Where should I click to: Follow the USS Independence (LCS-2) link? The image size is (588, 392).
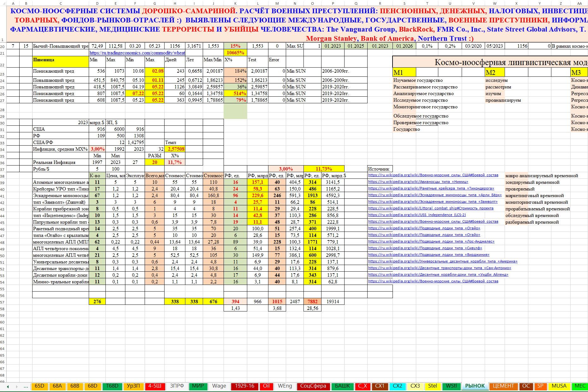417,215
